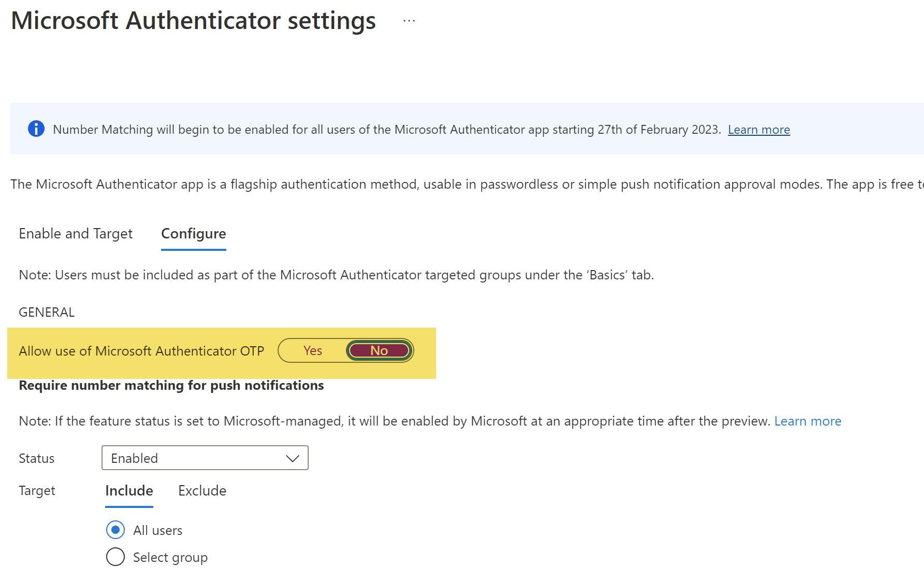This screenshot has height=580, width=924.
Task: Select the All users radio button
Action: coord(116,530)
